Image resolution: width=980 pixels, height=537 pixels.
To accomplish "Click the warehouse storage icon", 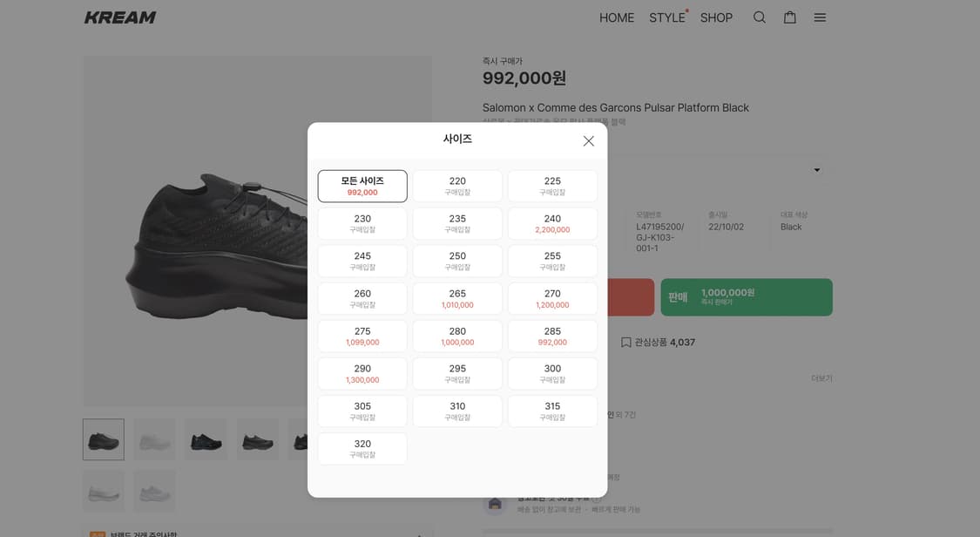I will pos(495,503).
